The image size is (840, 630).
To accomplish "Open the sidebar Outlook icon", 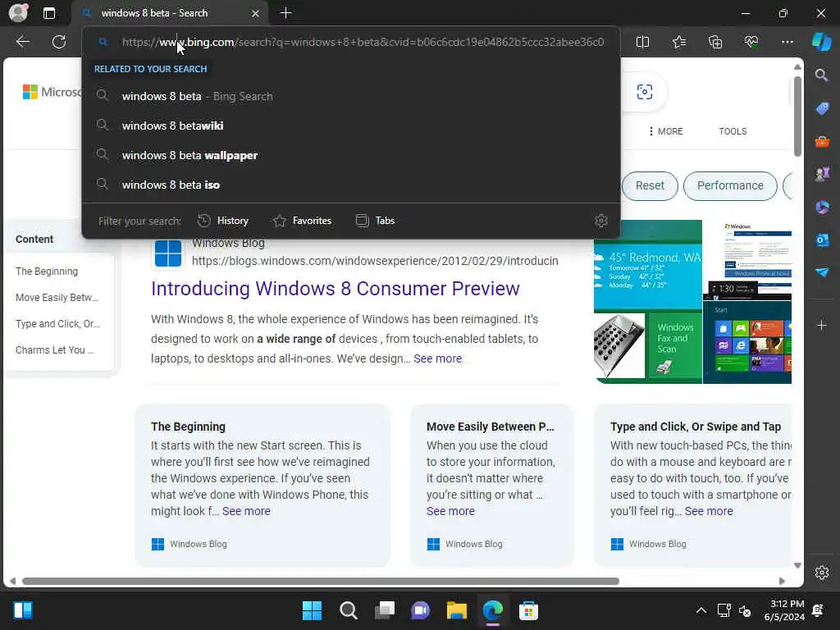I will click(x=822, y=240).
